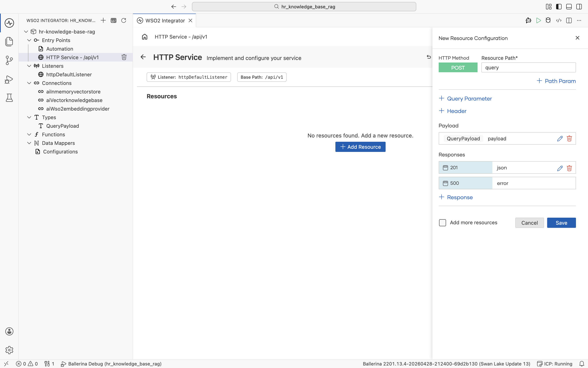Screen dimensions: 588x368
Task: Click Ballerina Debug status bar entry
Action: pyautogui.click(x=111, y=364)
